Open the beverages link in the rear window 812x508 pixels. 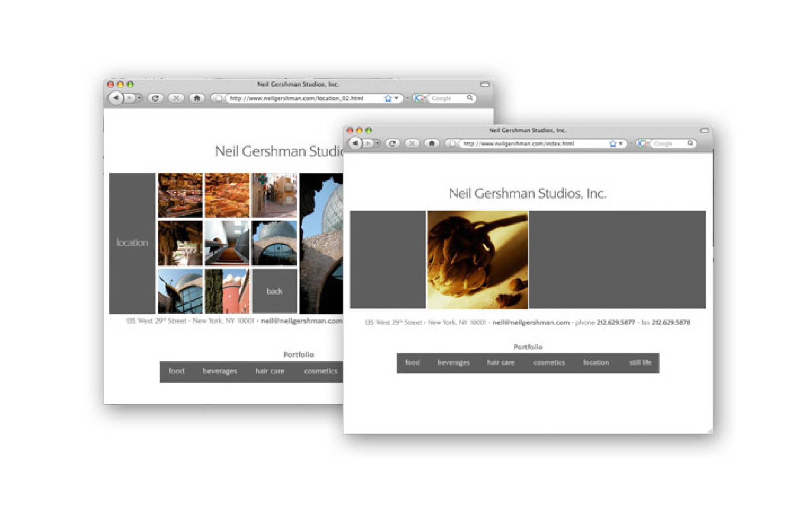pos(220,371)
